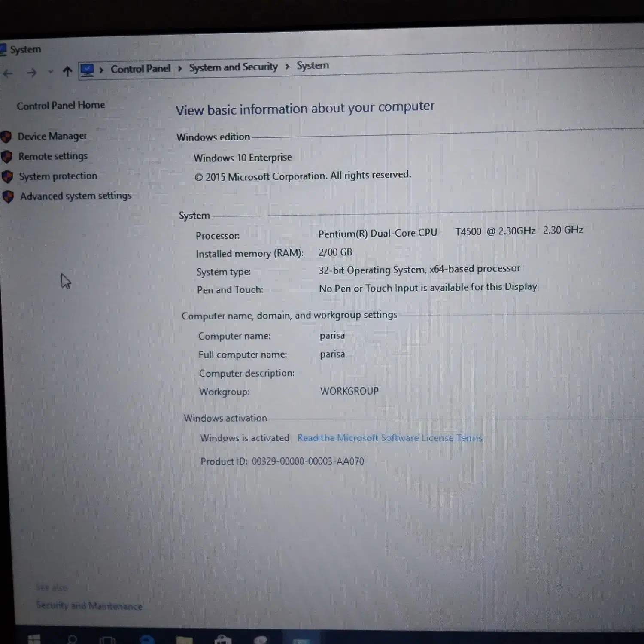Open Device Manager
The height and width of the screenshot is (644, 644).
52,136
